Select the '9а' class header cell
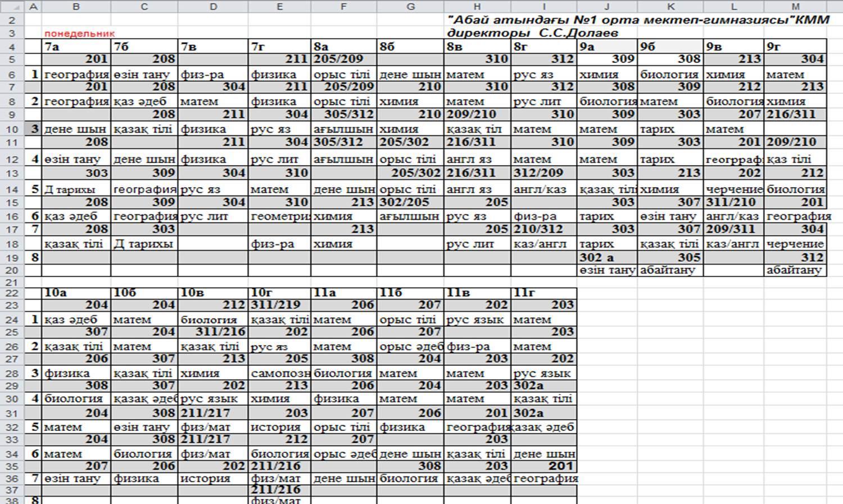843x504 pixels. 607,47
